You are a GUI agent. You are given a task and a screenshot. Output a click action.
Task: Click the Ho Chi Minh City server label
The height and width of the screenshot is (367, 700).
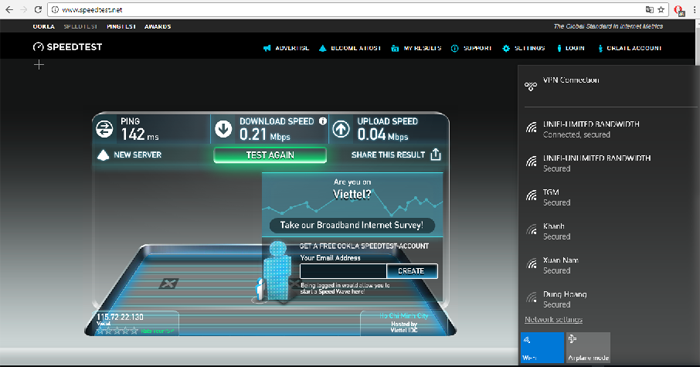tap(404, 316)
